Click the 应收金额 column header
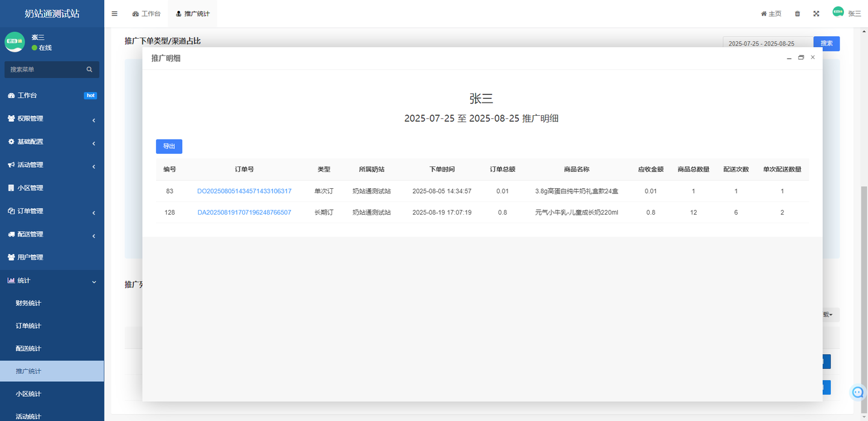This screenshot has height=421, width=868. [651, 169]
